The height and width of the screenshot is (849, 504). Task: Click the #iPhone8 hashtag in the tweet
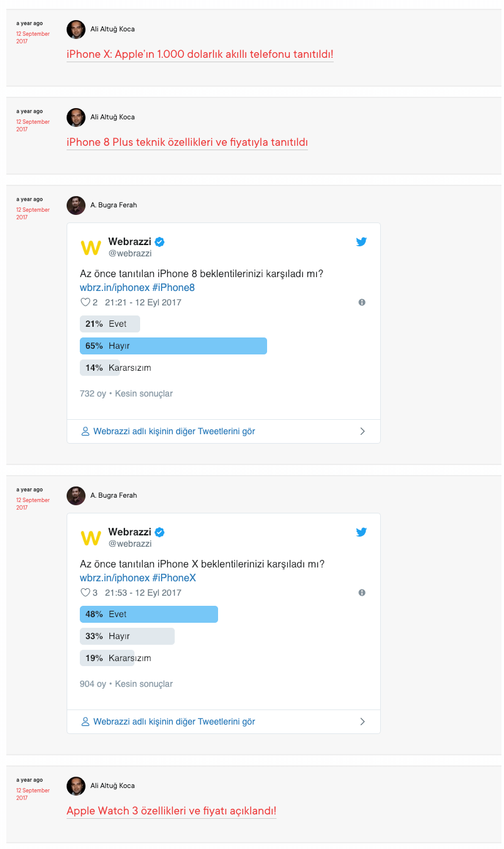pos(173,288)
